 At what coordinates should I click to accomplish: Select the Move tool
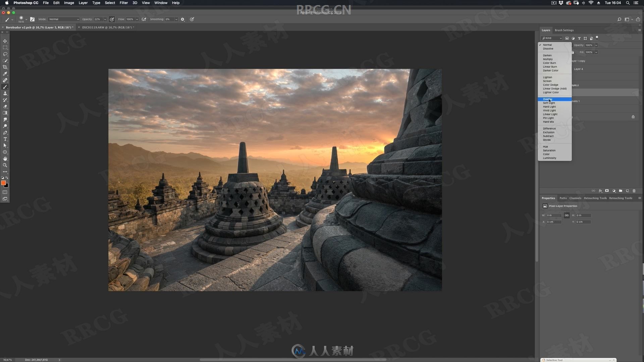[5, 34]
